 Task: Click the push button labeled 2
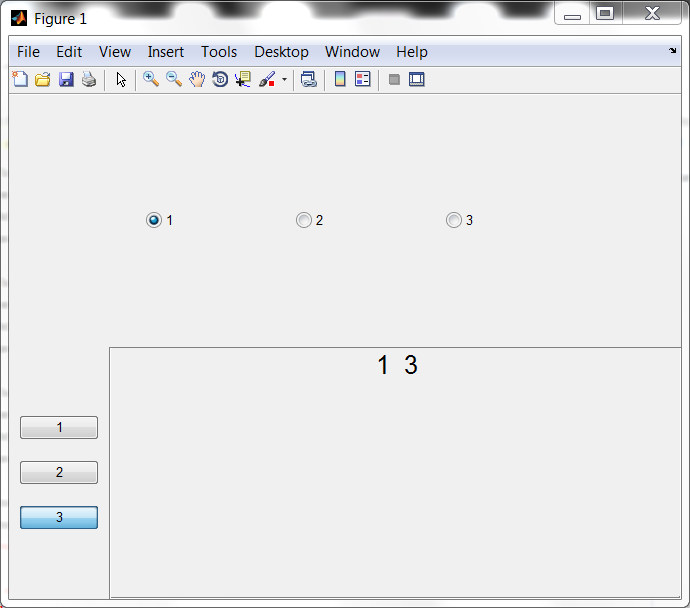pos(59,472)
